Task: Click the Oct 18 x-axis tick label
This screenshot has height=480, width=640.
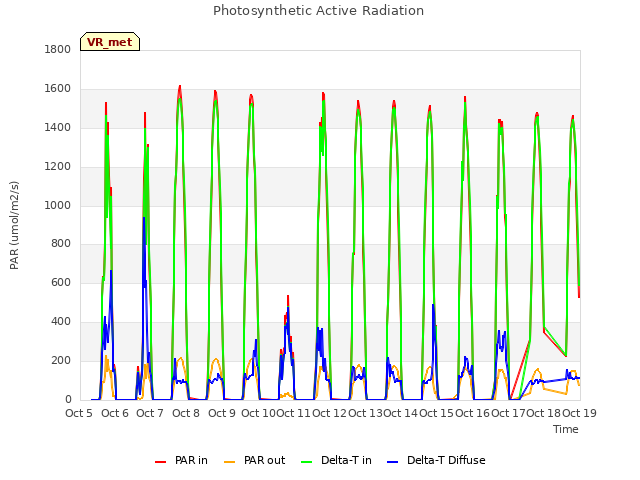Action: click(544, 413)
